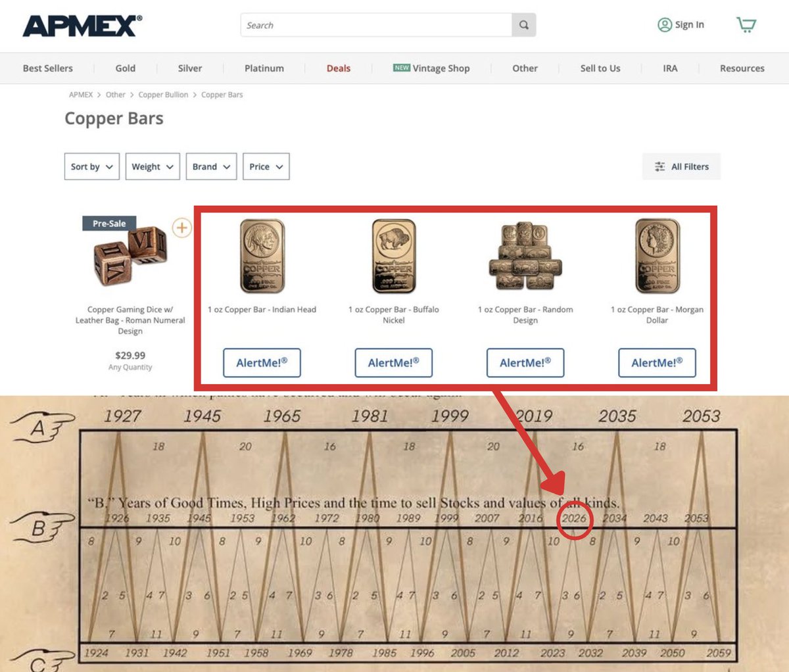Viewport: 789px width, 672px height.
Task: Click year 1927 in chart row A
Action: (x=122, y=416)
